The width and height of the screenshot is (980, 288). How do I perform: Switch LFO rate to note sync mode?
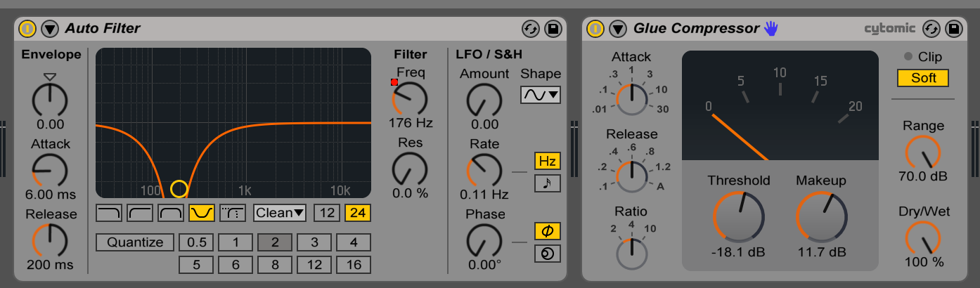click(x=548, y=183)
